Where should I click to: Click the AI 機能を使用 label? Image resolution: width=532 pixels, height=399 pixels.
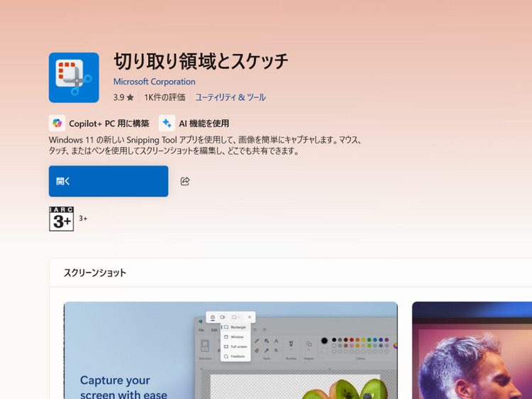tap(204, 124)
